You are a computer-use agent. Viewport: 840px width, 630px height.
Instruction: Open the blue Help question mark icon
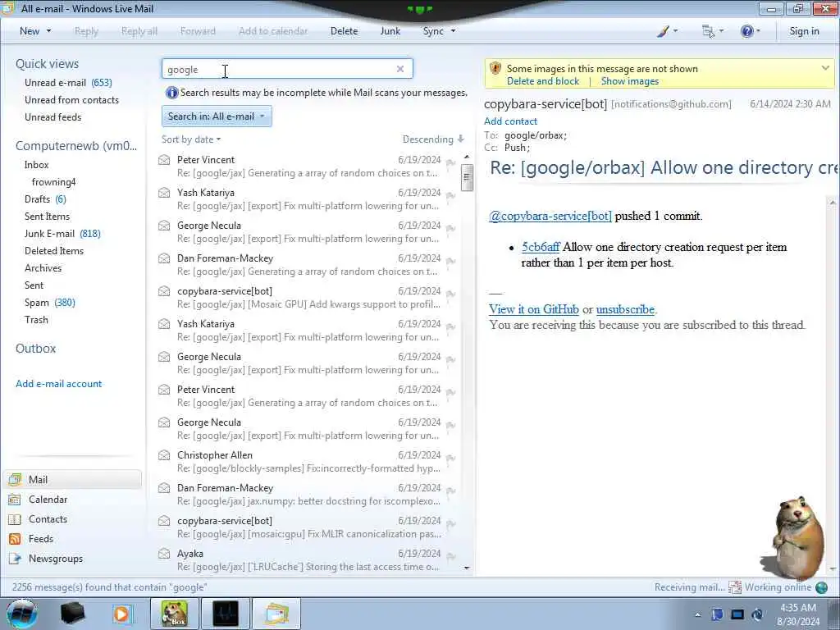click(746, 31)
